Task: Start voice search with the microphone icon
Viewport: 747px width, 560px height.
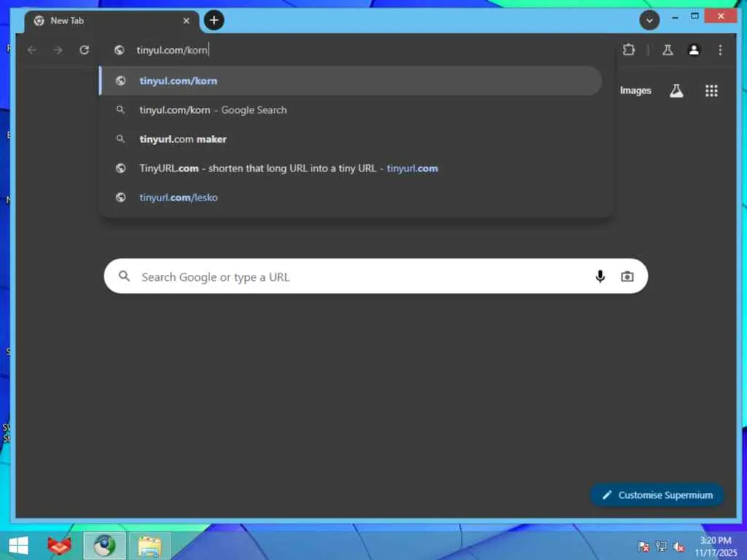Action: 600,276
